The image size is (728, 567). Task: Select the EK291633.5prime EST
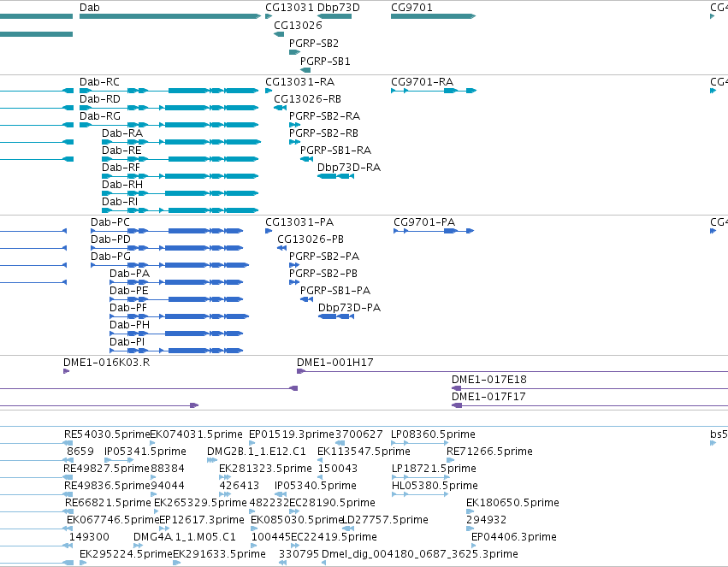(x=176, y=563)
